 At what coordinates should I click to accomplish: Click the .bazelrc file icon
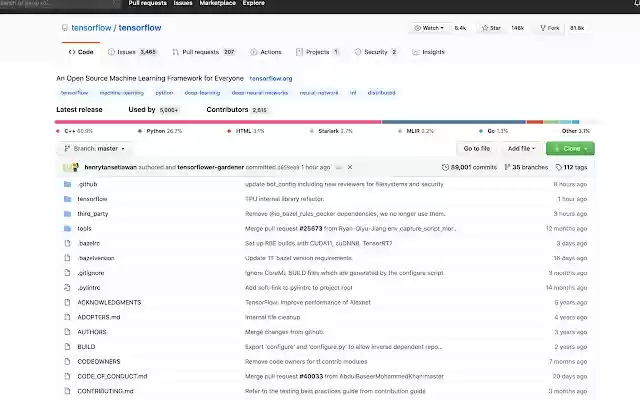pyautogui.click(x=67, y=243)
